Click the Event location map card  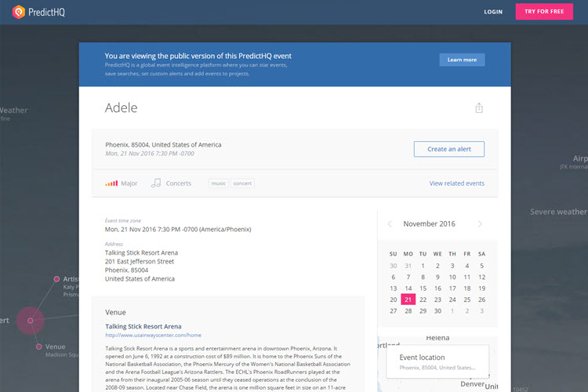pyautogui.click(x=437, y=361)
